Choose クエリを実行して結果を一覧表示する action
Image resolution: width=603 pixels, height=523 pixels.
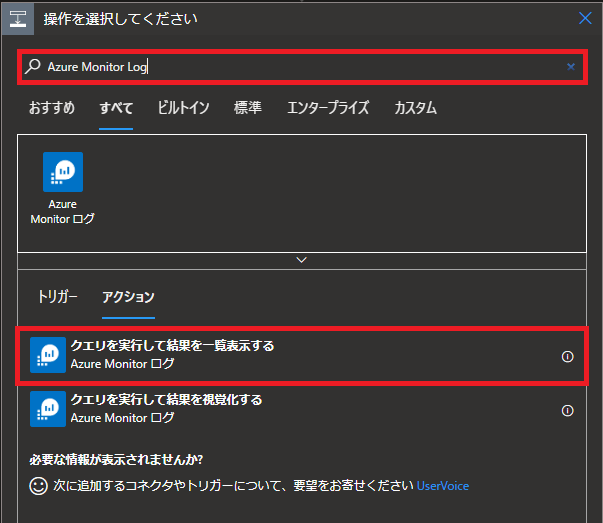(x=302, y=356)
